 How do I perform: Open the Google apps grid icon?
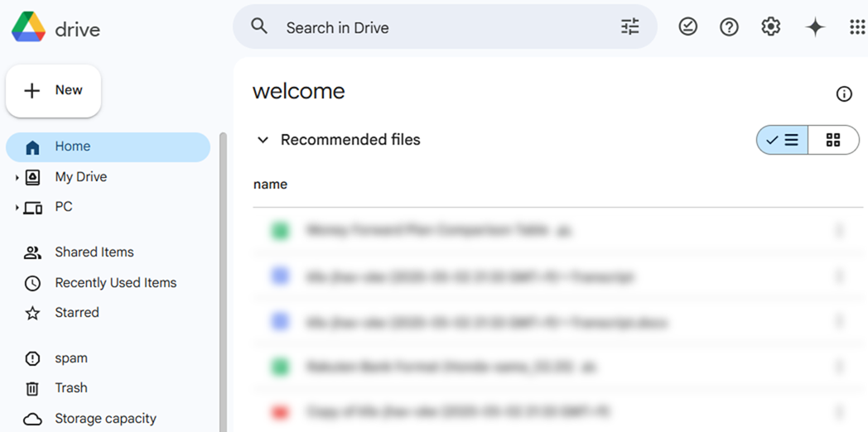[x=857, y=26]
